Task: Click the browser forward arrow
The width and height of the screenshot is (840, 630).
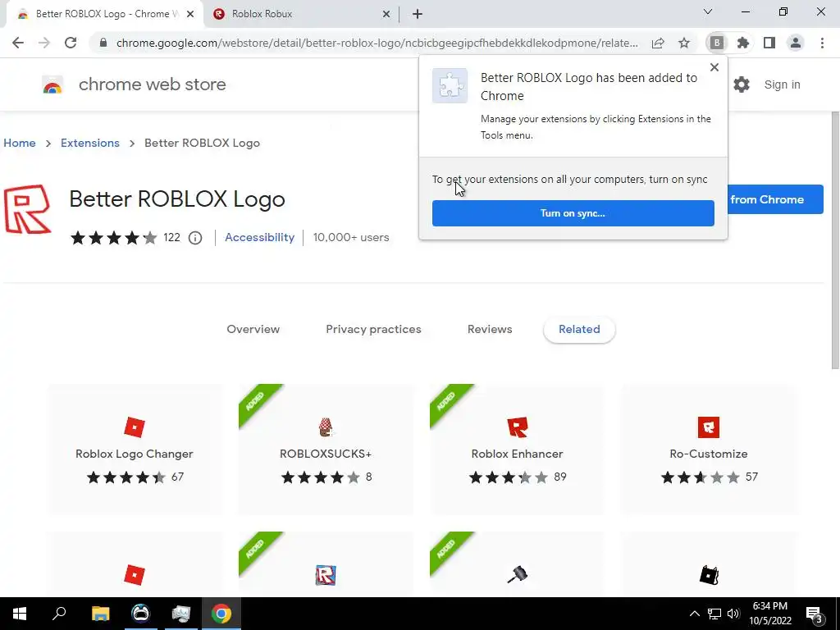Action: pyautogui.click(x=44, y=43)
